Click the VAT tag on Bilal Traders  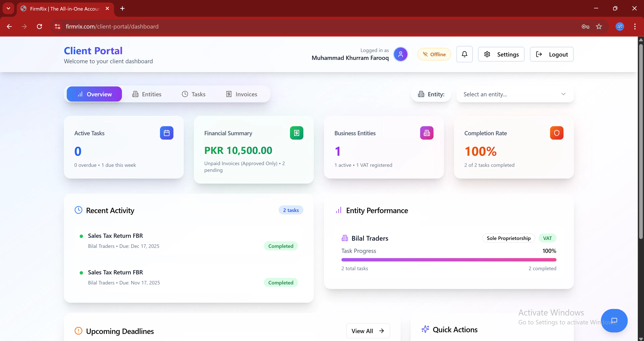547,238
